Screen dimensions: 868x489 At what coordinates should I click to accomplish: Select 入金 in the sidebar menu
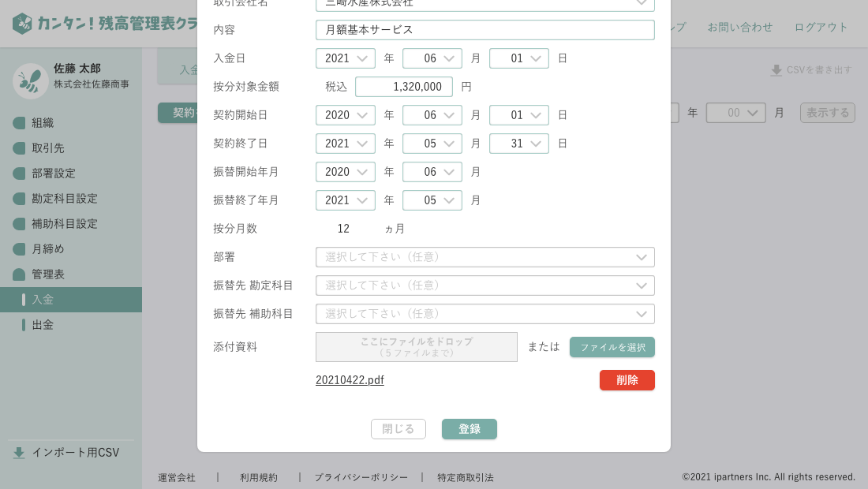43,300
